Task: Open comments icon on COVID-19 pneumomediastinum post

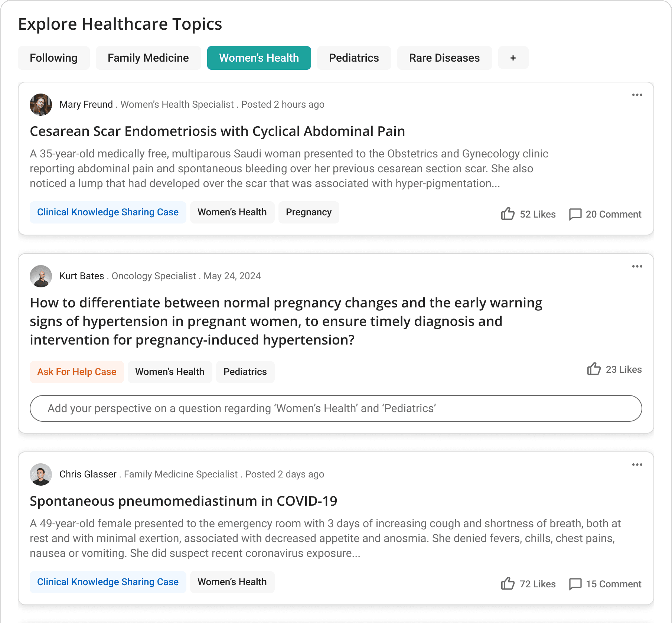Action: [x=575, y=584]
